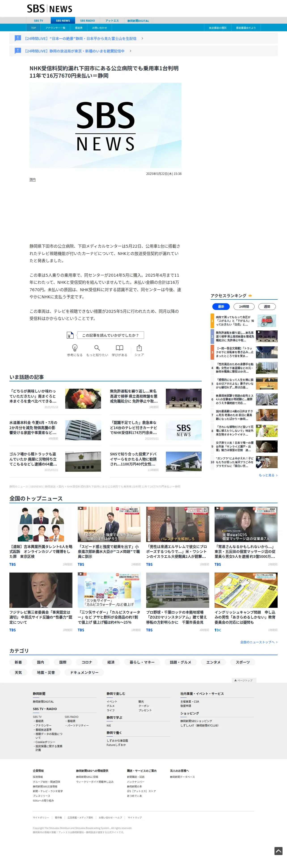This screenshot has width=287, height=868.
Task: Open the 吉本興業 オンラインカジノ story thumbnail
Action: coord(41,524)
